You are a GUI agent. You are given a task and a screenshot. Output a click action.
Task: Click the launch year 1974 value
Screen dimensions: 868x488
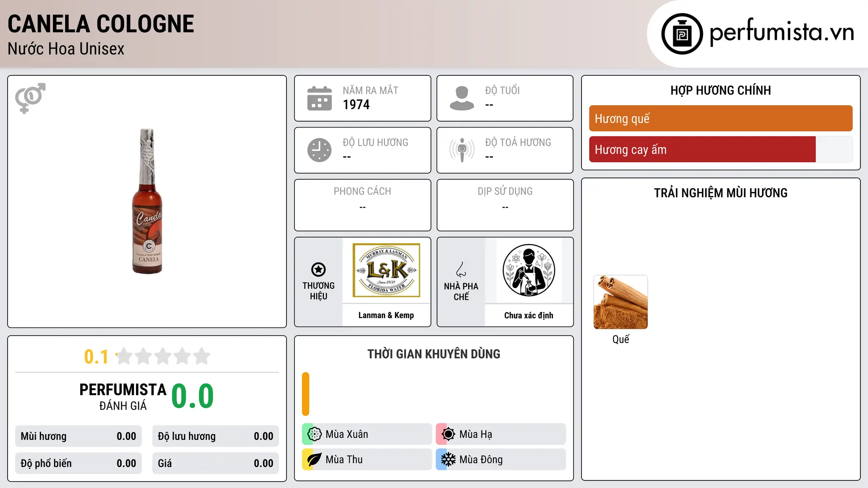tap(356, 105)
